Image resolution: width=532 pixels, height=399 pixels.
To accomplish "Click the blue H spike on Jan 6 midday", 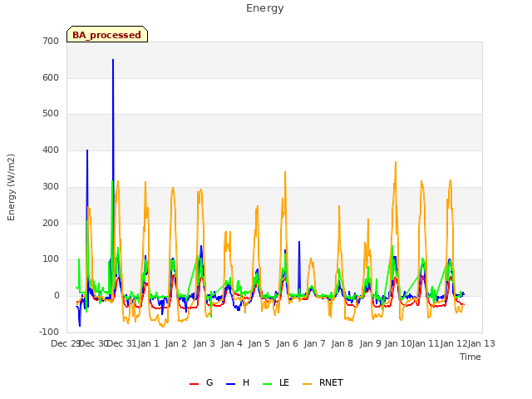I will click(x=299, y=242).
